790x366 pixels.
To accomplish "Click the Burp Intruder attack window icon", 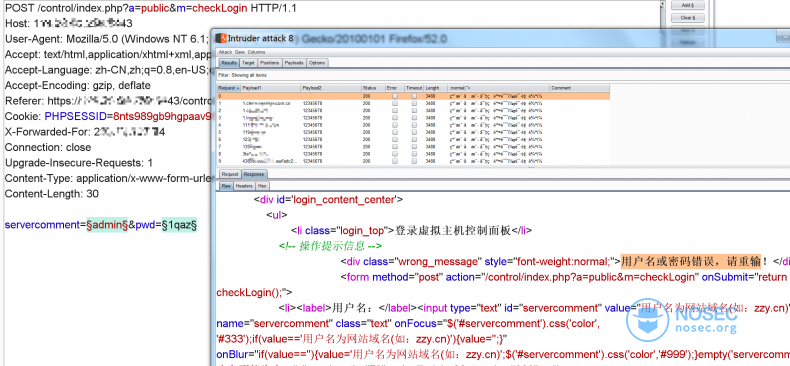I will pos(221,38).
